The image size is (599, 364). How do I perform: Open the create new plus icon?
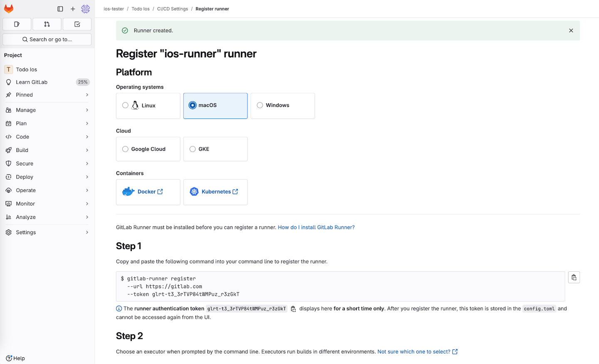tap(73, 9)
